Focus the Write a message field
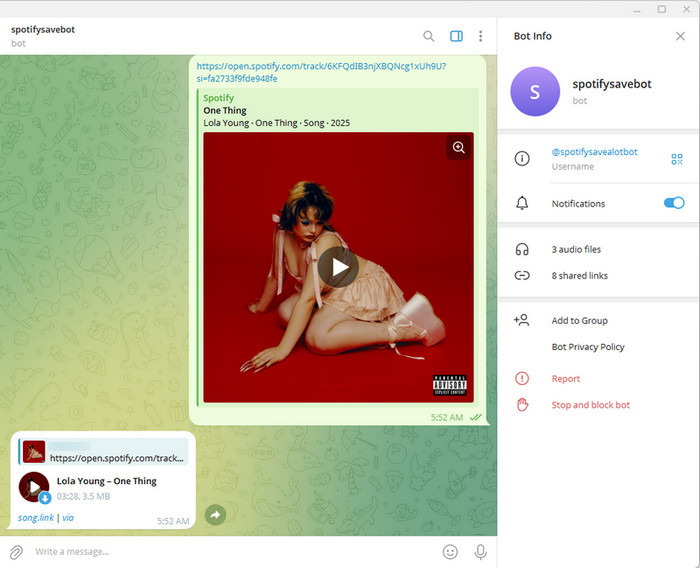700x568 pixels. point(232,552)
